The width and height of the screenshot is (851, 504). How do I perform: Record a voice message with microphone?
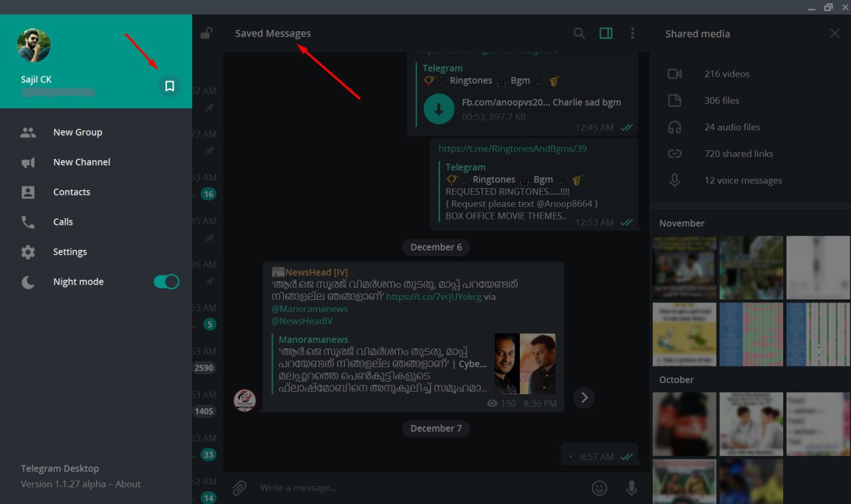click(x=632, y=488)
